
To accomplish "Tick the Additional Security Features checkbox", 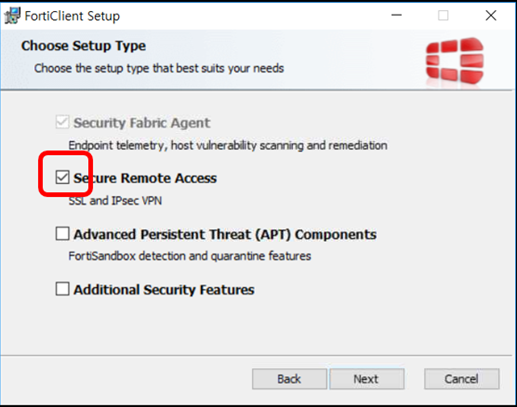I will (62, 289).
